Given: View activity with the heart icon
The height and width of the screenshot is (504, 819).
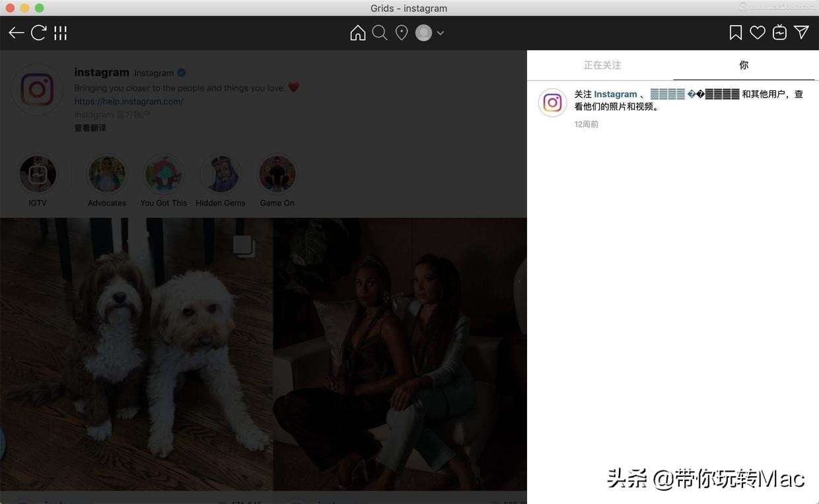Looking at the screenshot, I should (x=757, y=32).
